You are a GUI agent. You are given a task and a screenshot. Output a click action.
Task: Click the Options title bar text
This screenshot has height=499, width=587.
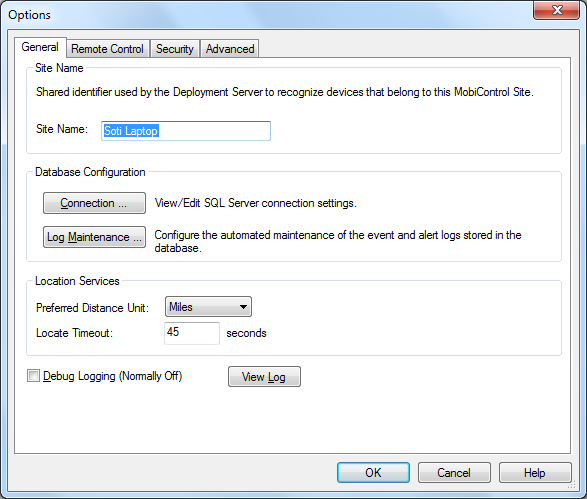pyautogui.click(x=29, y=15)
